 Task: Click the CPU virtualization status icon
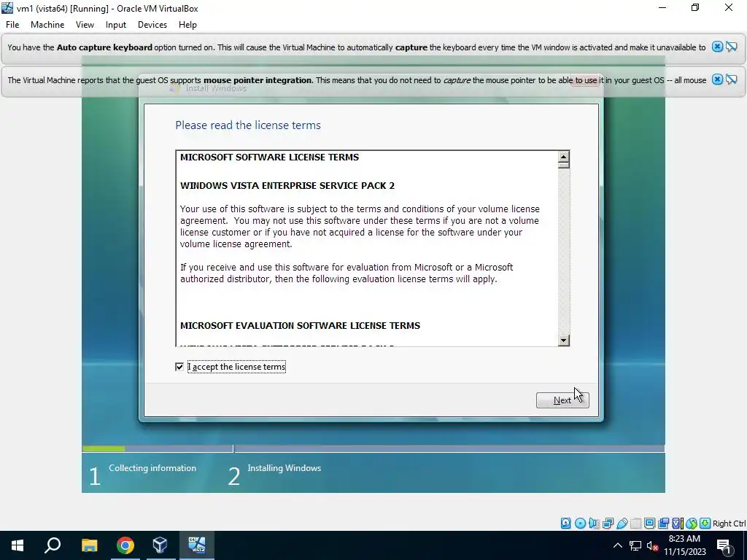pyautogui.click(x=677, y=524)
